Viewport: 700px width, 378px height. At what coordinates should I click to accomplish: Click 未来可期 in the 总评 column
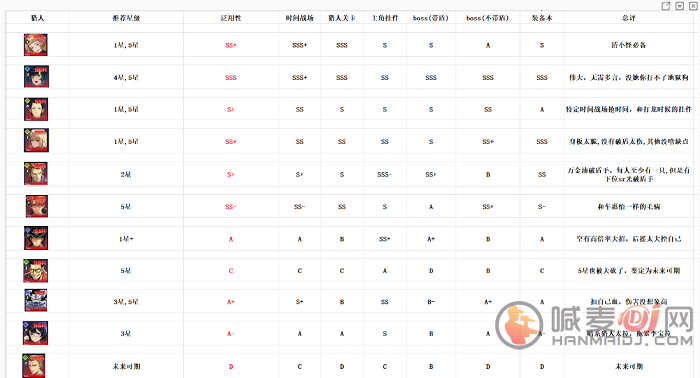click(x=629, y=367)
